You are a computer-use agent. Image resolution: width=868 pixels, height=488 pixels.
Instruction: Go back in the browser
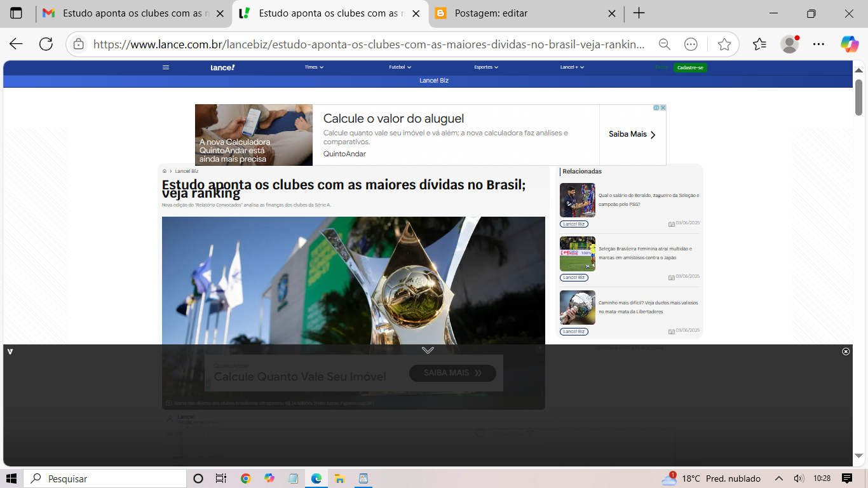16,44
